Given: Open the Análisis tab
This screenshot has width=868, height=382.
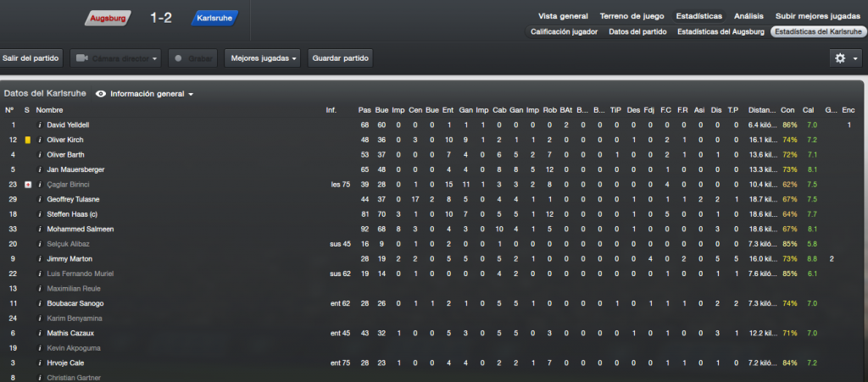Looking at the screenshot, I should [x=748, y=16].
